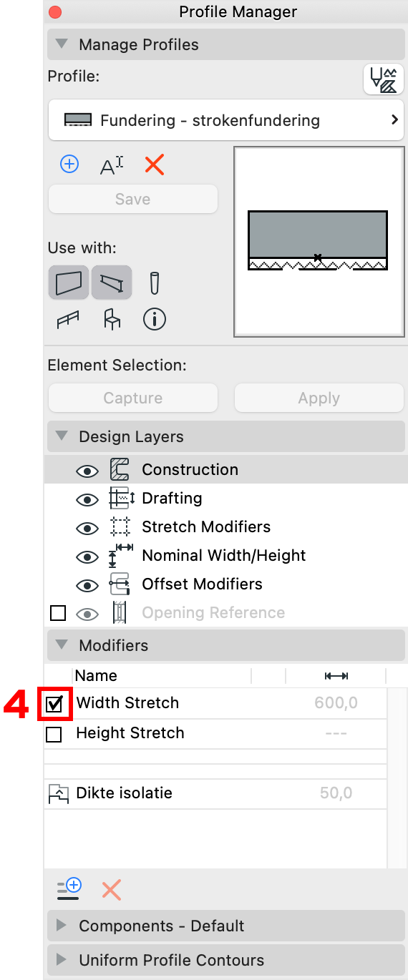Select the Construction design layer row

point(225,469)
